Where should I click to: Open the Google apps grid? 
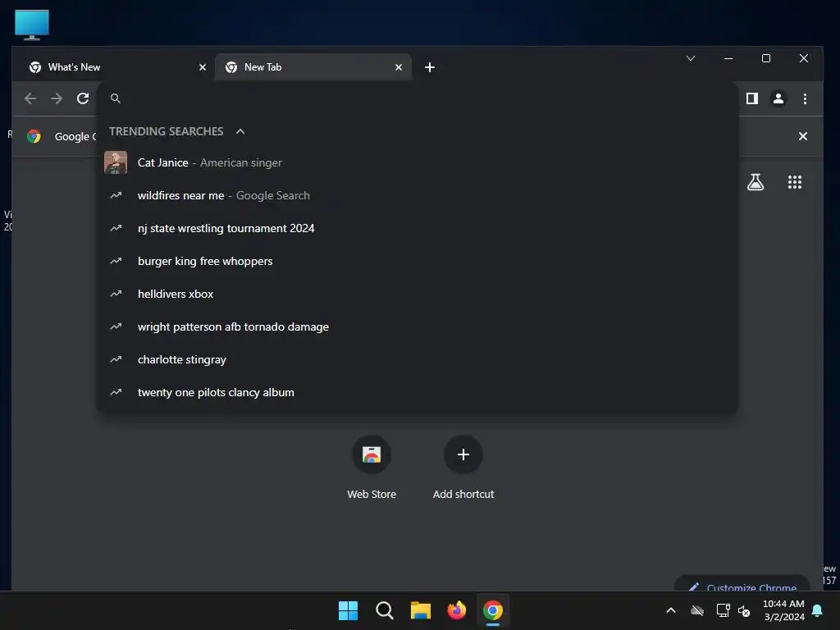[x=794, y=182]
